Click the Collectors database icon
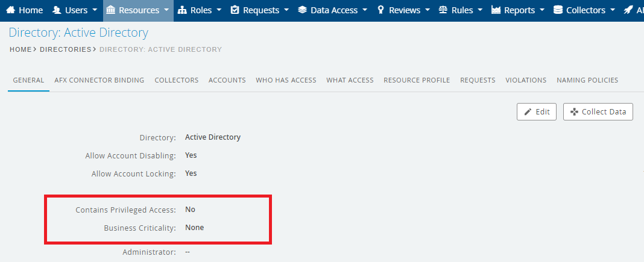The image size is (644, 262). point(558,10)
